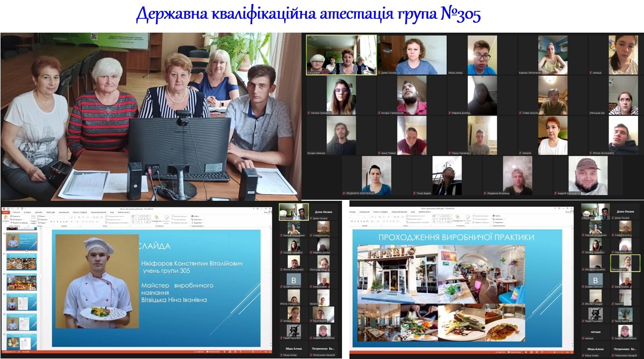Click Создать слайд in left PowerPoint
The width and height of the screenshot is (644, 359).
click(x=33, y=220)
